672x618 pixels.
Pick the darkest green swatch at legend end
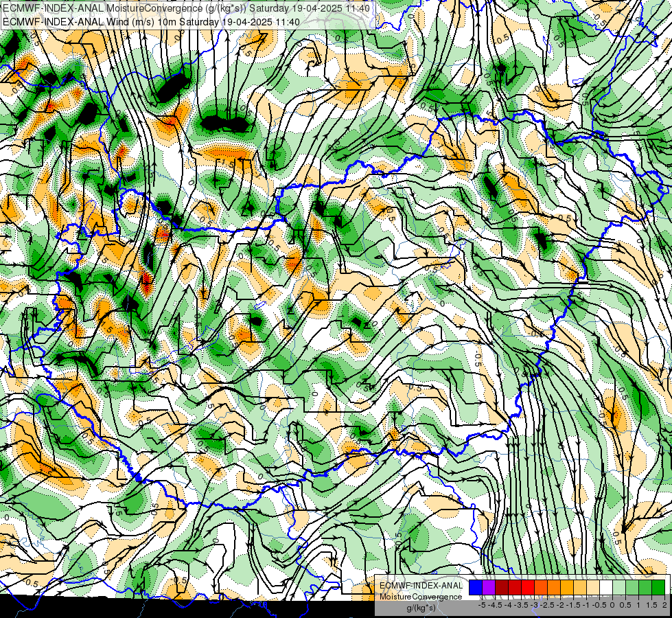(658, 587)
